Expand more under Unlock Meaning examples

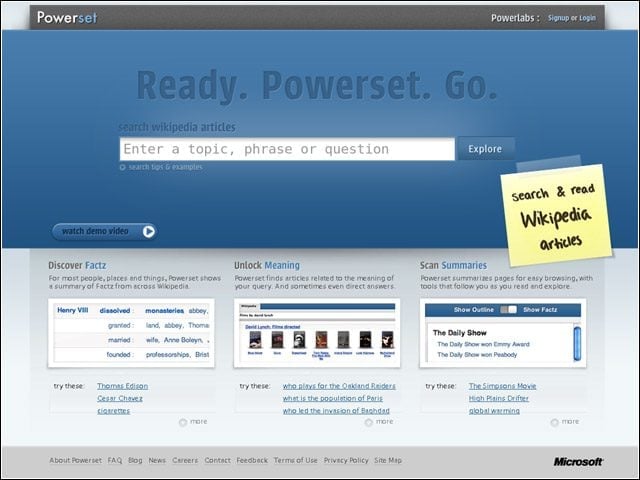(x=379, y=422)
